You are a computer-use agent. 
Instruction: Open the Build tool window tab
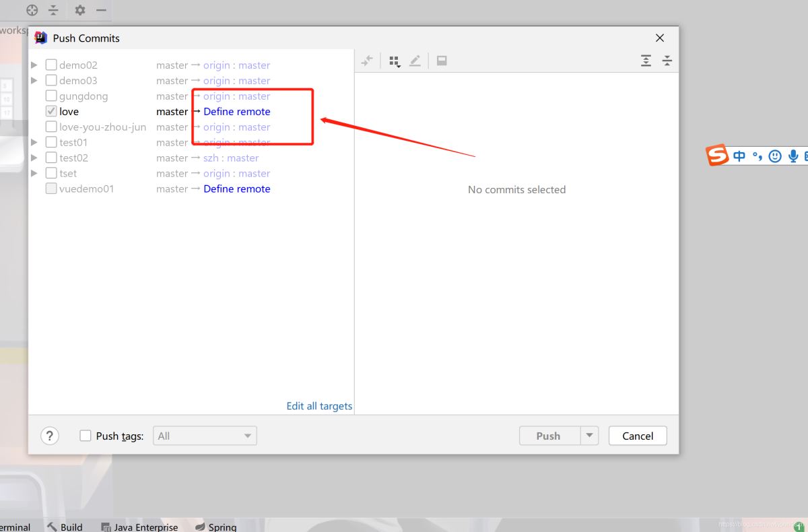coord(65,527)
